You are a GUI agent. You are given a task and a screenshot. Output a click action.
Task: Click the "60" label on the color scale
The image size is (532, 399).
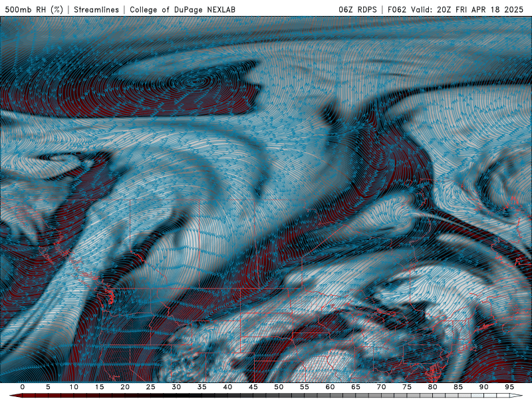pos(330,387)
